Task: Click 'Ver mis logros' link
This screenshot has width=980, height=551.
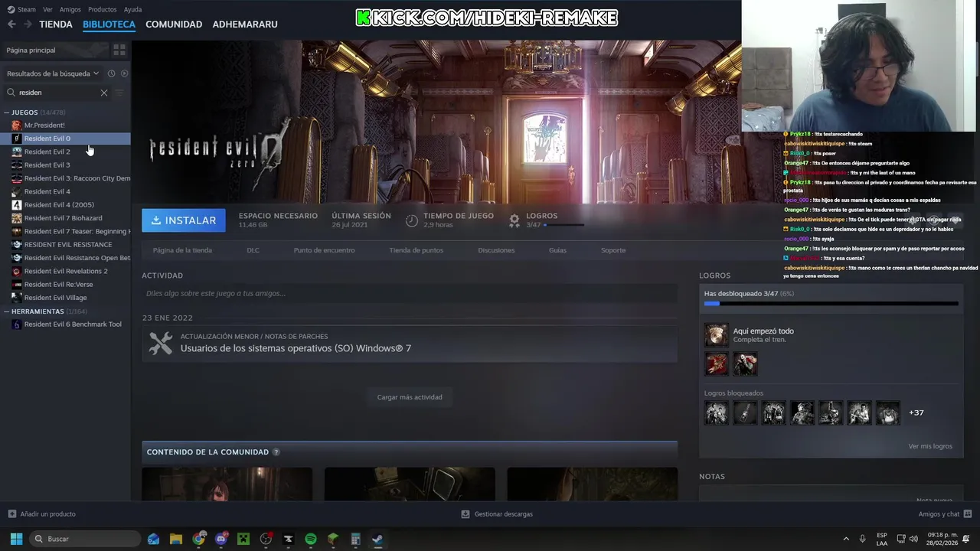Action: (930, 446)
